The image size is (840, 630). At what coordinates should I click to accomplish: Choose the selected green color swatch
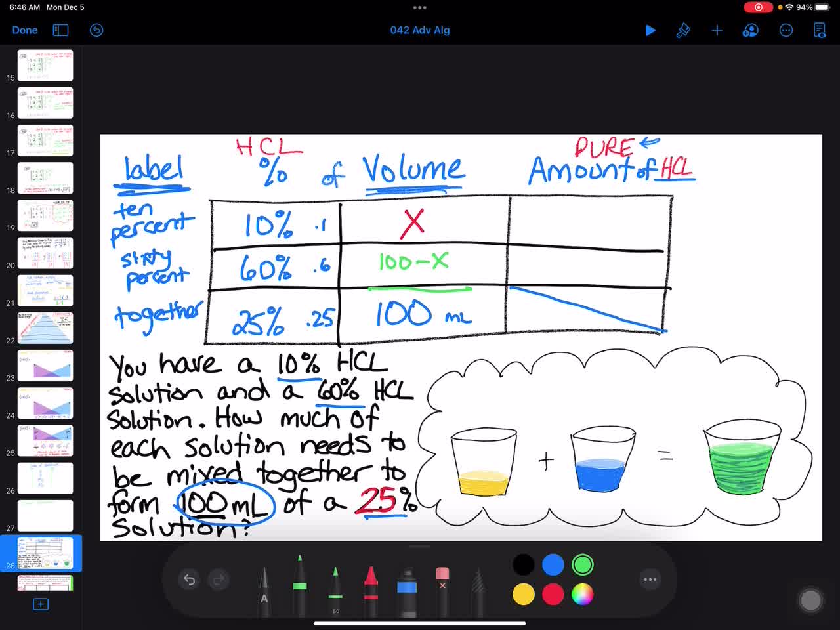pyautogui.click(x=583, y=564)
